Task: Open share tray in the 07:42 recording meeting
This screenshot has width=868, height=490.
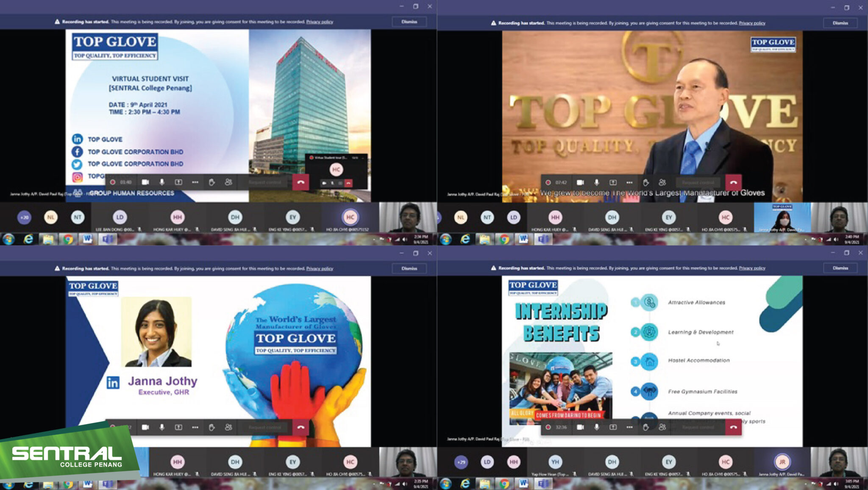Action: 613,182
